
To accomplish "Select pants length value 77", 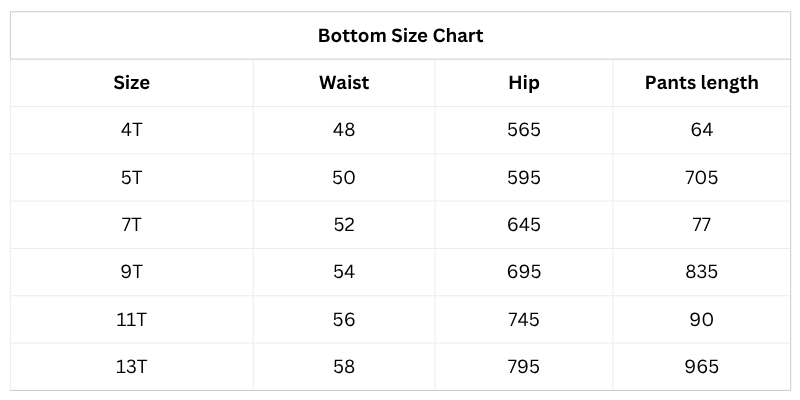I will pyautogui.click(x=701, y=225).
